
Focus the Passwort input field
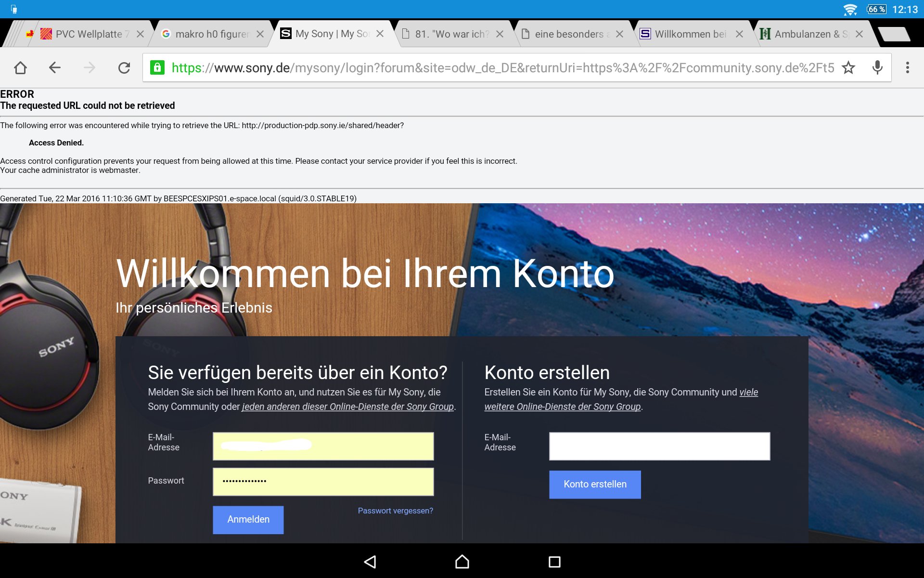click(x=323, y=482)
